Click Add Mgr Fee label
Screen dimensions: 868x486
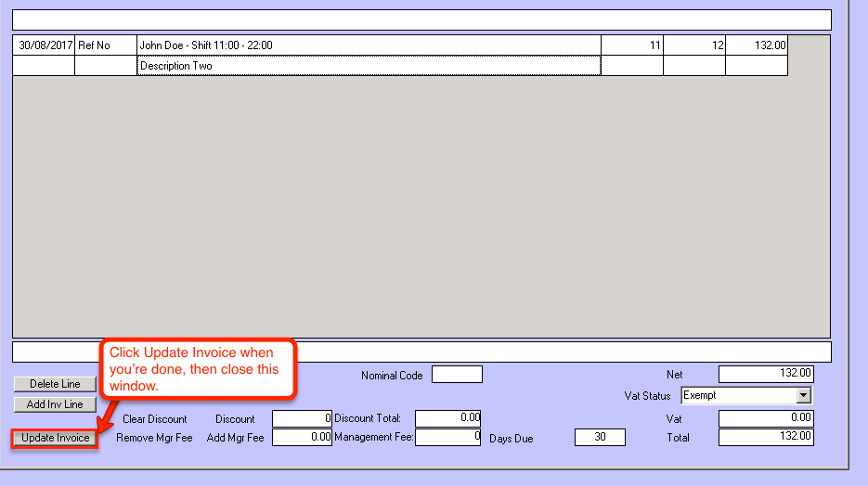tap(235, 438)
